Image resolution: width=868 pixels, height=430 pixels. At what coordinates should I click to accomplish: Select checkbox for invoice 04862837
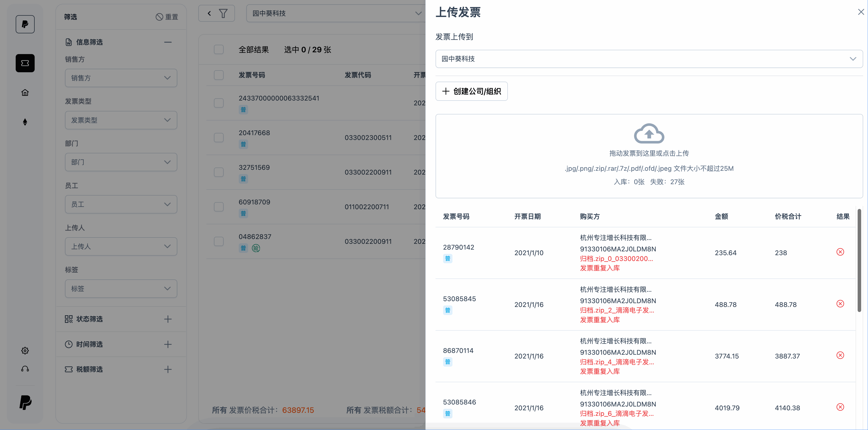coord(219,242)
